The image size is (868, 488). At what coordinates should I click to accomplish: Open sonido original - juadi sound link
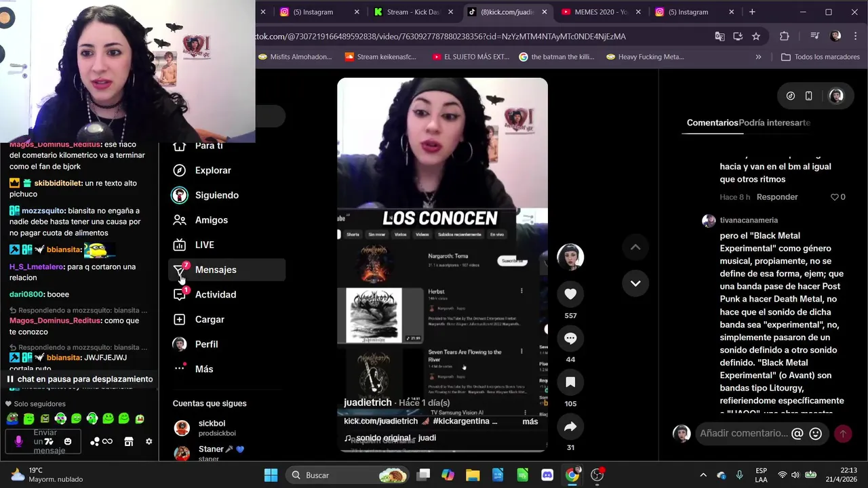coord(390,438)
